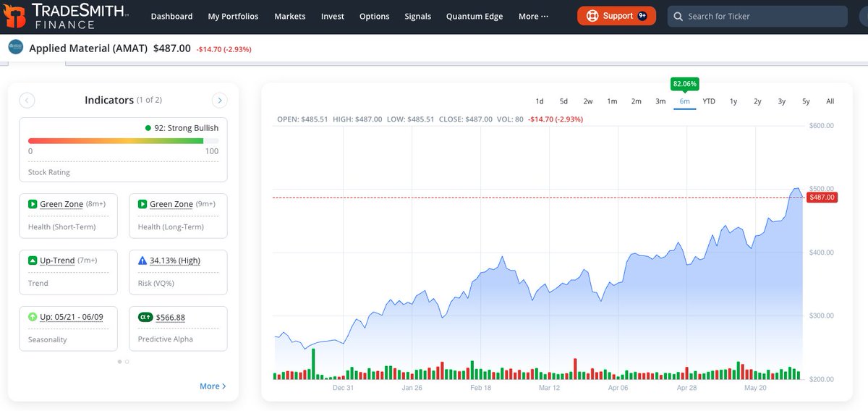
Task: Click the May 20 date axis label
Action: pos(755,388)
